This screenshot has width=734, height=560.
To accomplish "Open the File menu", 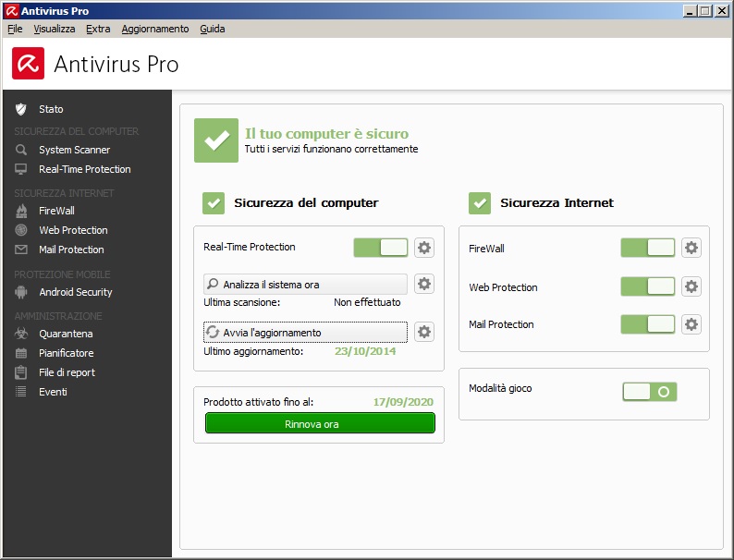I will click(15, 29).
